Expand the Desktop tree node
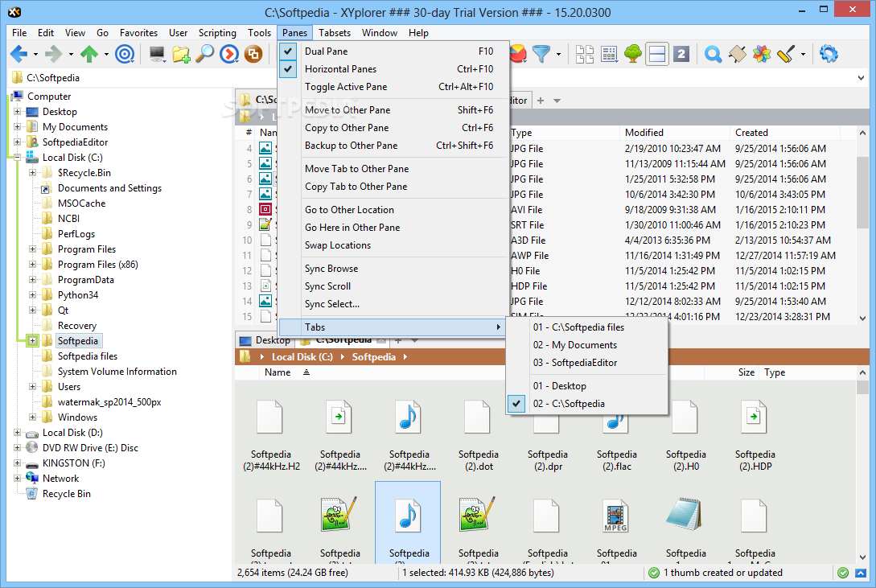 tap(18, 112)
